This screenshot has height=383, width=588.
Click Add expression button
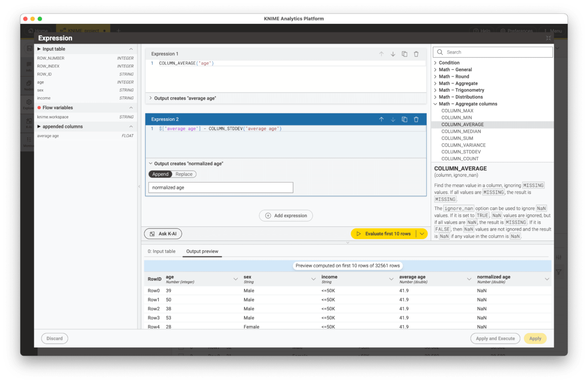coord(286,216)
